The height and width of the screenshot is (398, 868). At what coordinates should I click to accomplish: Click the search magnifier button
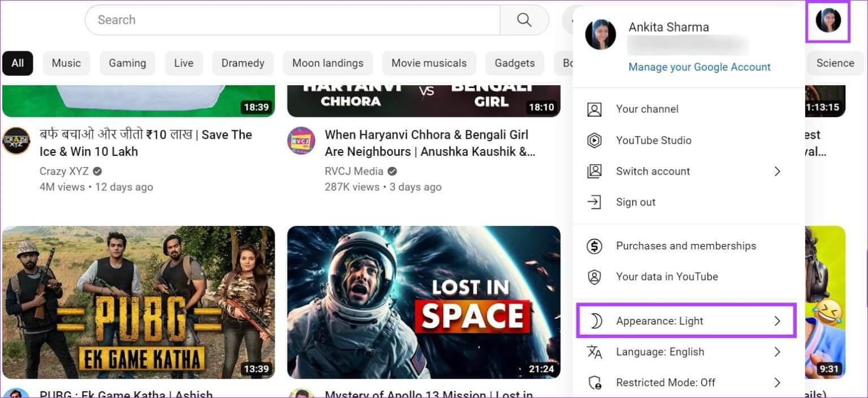click(x=524, y=20)
